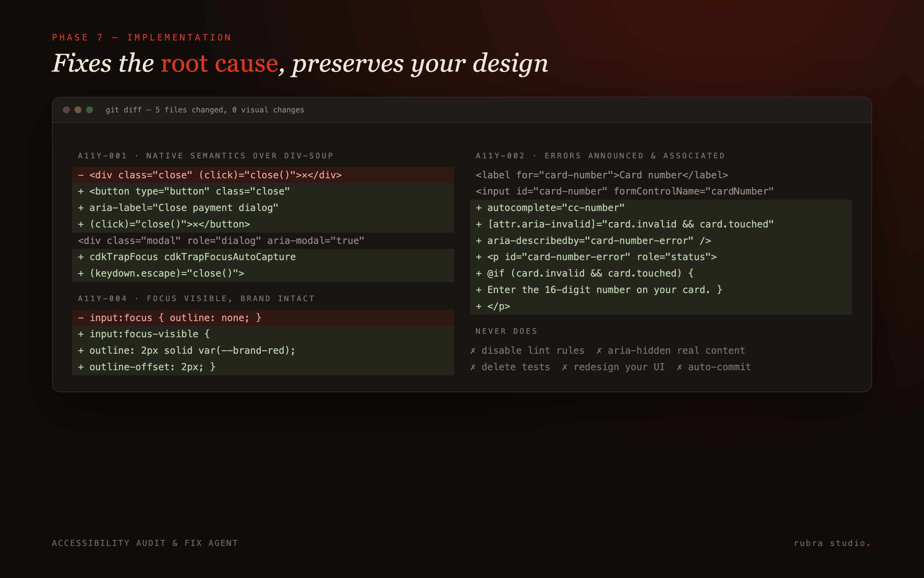
Task: Click the removed input:focus outline none line
Action: (263, 318)
